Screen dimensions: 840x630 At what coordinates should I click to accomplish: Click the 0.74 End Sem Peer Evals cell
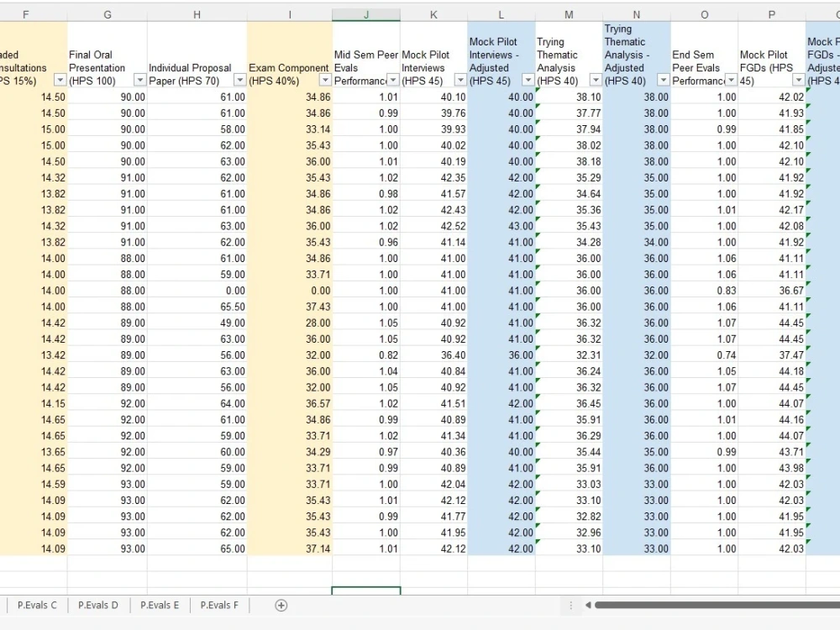click(x=705, y=355)
